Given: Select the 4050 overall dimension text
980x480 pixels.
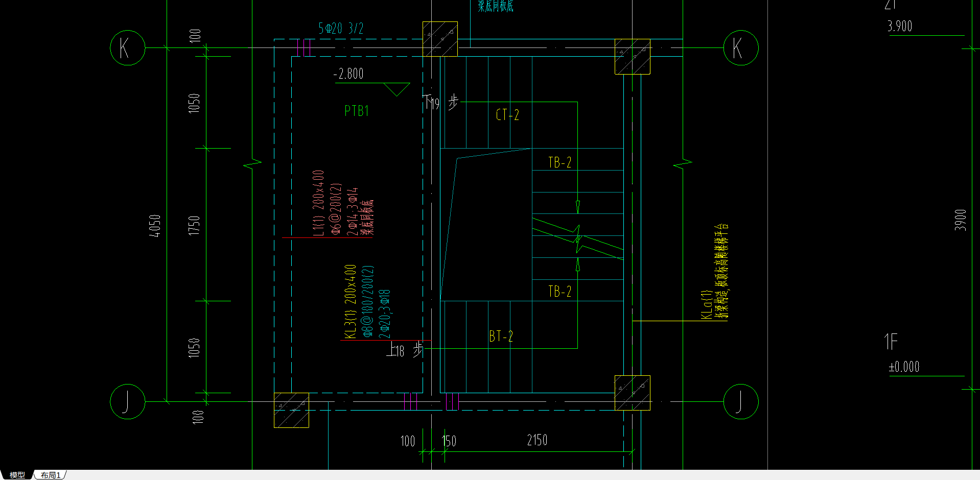Looking at the screenshot, I should pos(155,226).
